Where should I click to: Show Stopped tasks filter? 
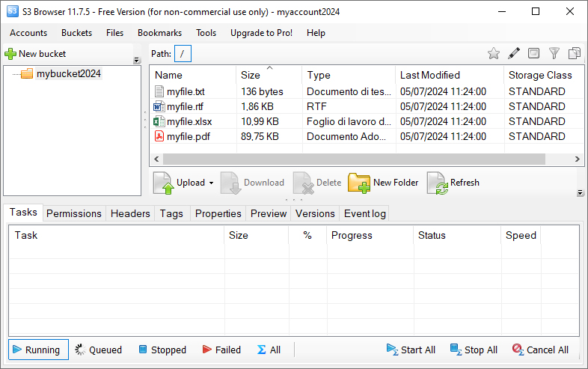pyautogui.click(x=162, y=350)
